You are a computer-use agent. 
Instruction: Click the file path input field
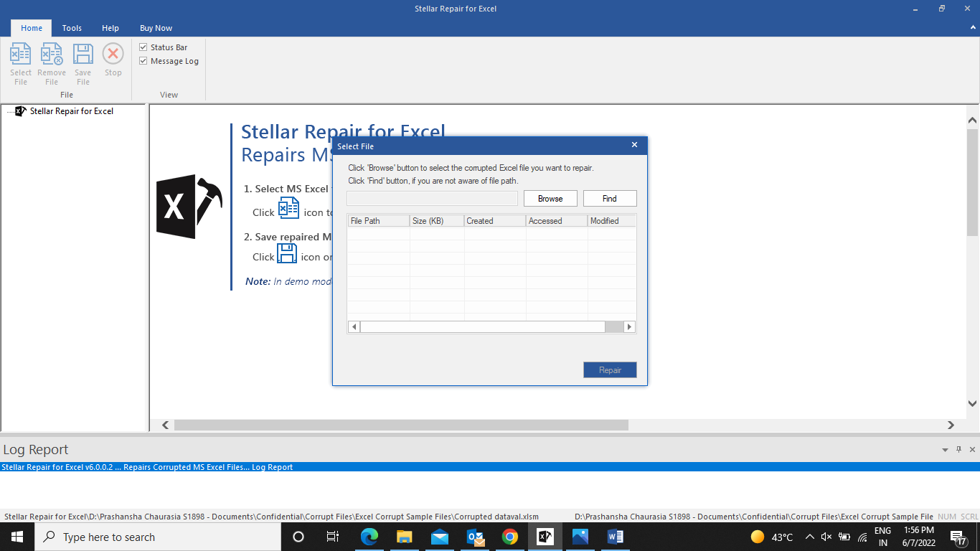(x=432, y=199)
